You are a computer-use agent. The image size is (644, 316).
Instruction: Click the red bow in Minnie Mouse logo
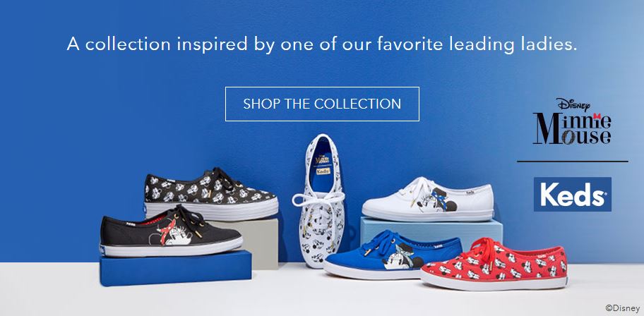(597, 116)
